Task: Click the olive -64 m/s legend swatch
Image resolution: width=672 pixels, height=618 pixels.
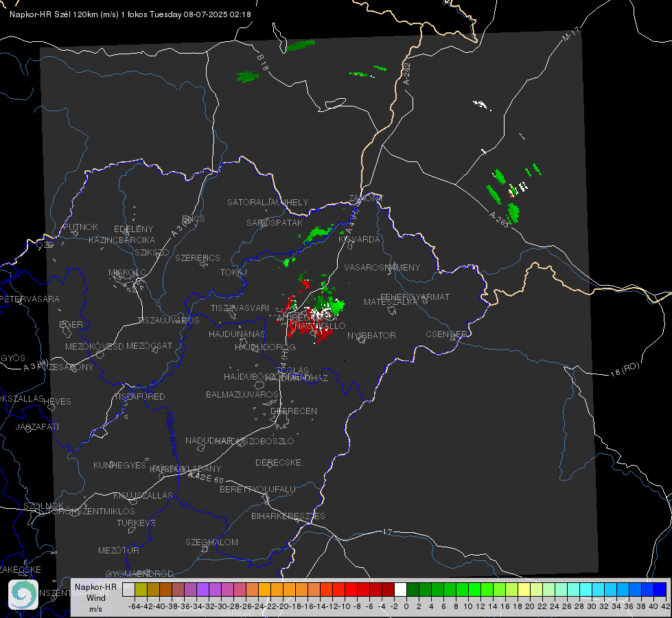Action: tap(141, 589)
